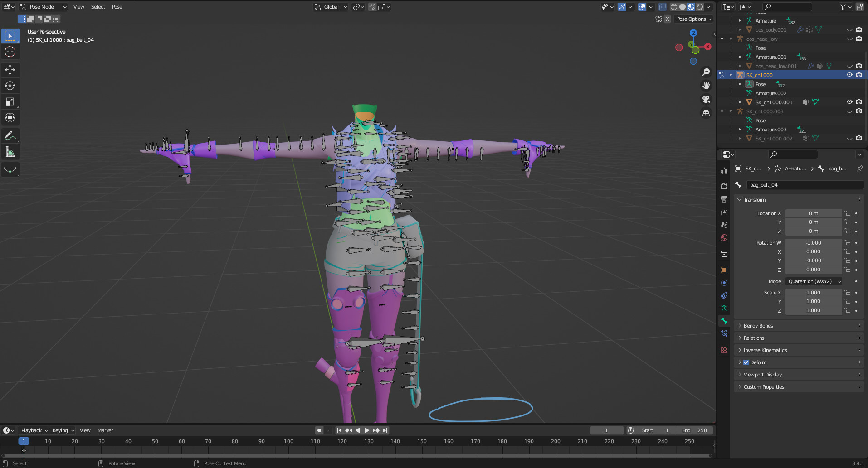Hide SK_ch1000 armature with eye icon
The height and width of the screenshot is (468, 868).
(x=849, y=75)
